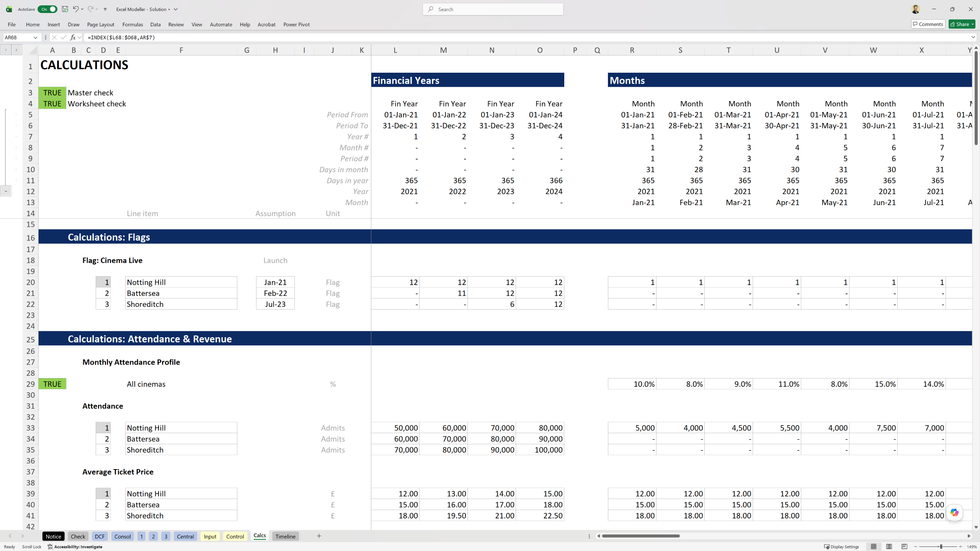Image resolution: width=980 pixels, height=551 pixels.
Task: Switch to the DCF sheet tab
Action: click(100, 536)
